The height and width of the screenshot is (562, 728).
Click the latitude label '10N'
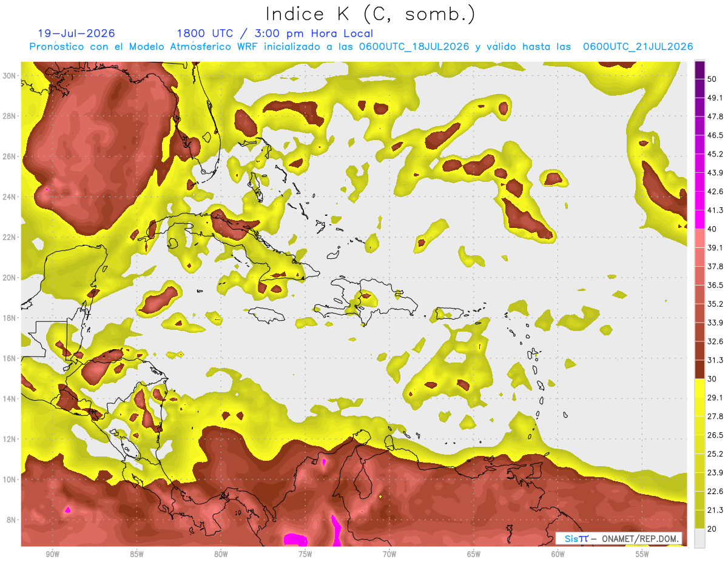(x=10, y=480)
